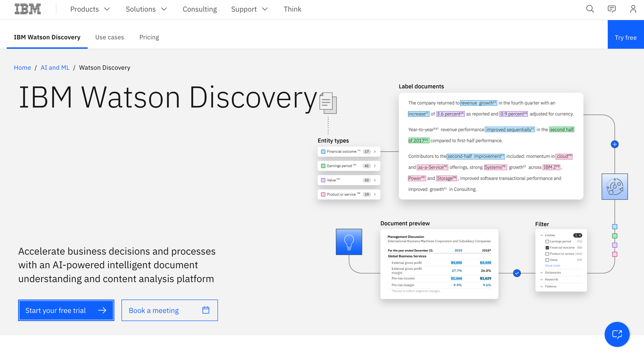
Task: Click Book a meeting
Action: tap(170, 310)
